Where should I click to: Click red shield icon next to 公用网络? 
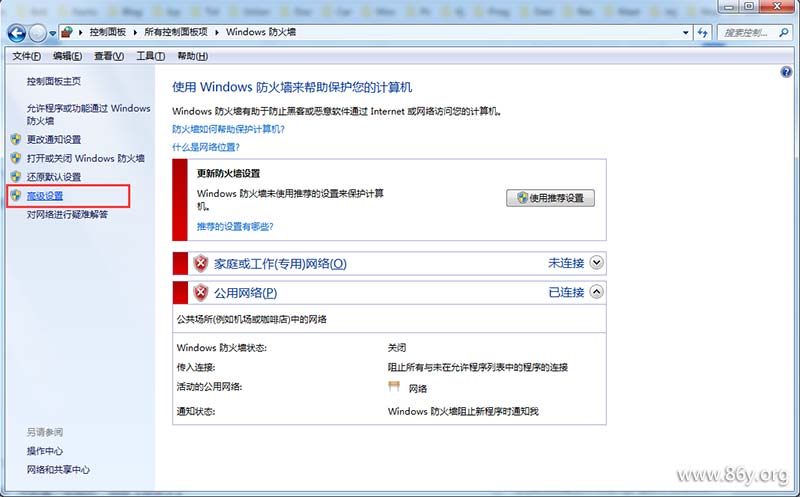point(201,293)
